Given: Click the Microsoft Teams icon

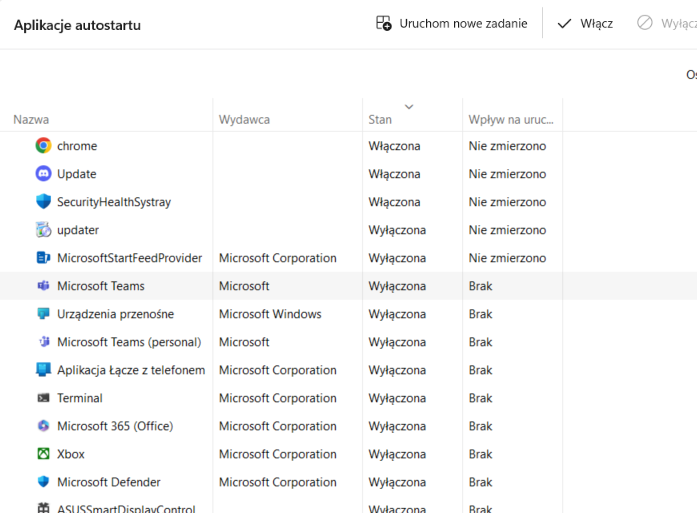Looking at the screenshot, I should click(43, 286).
